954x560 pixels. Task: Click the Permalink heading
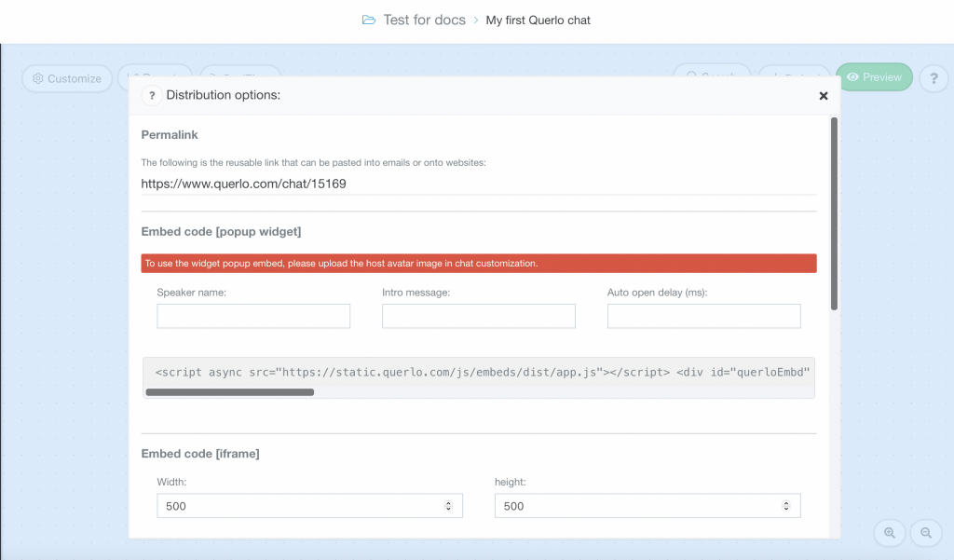click(x=170, y=135)
